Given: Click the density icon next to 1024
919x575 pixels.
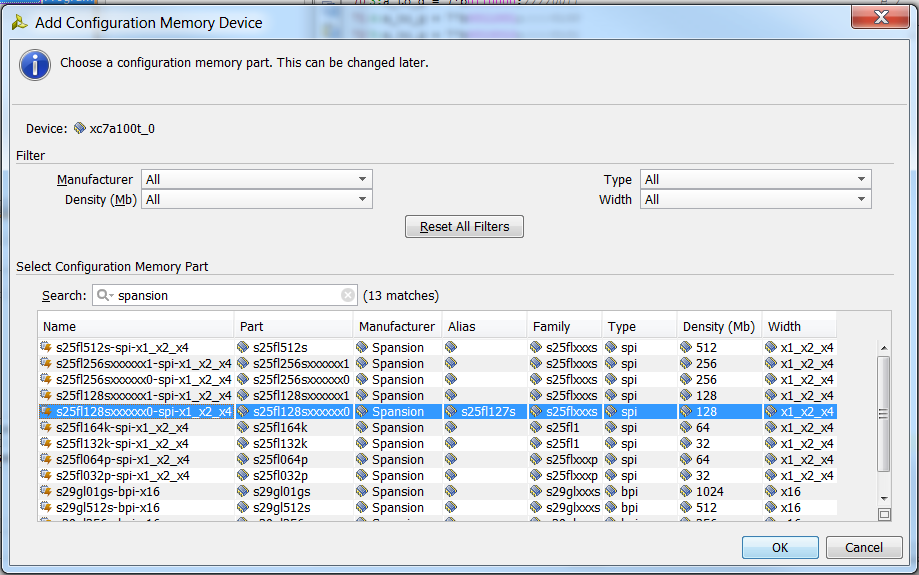Looking at the screenshot, I should click(x=686, y=491).
